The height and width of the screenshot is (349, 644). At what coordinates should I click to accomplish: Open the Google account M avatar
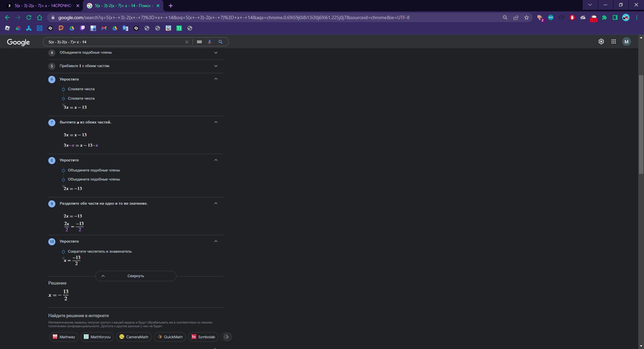pos(626,42)
